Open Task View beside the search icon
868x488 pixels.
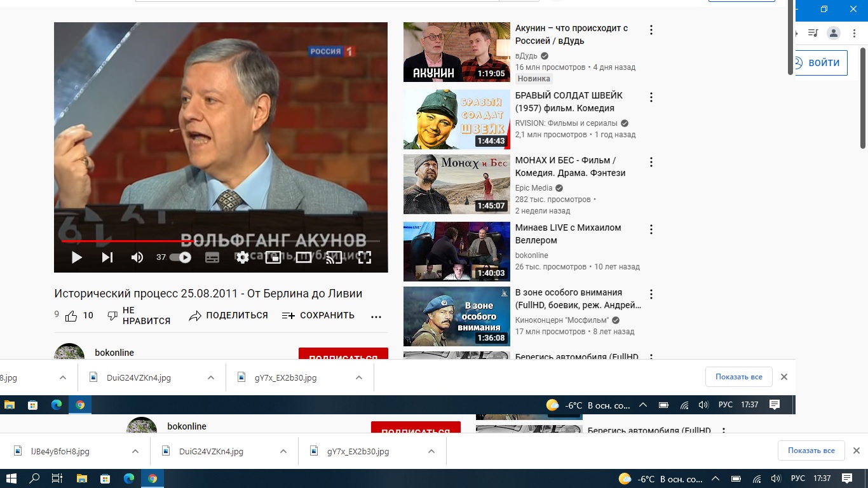point(57,478)
